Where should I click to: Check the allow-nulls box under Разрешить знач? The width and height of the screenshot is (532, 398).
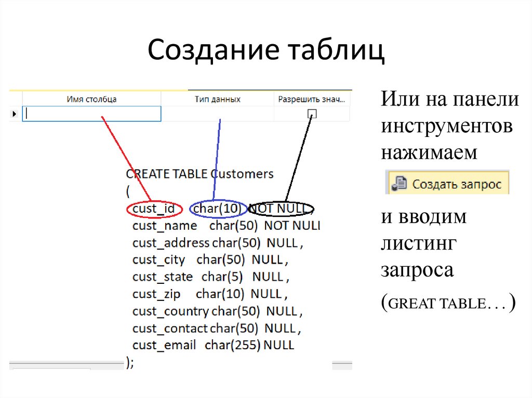coord(312,114)
